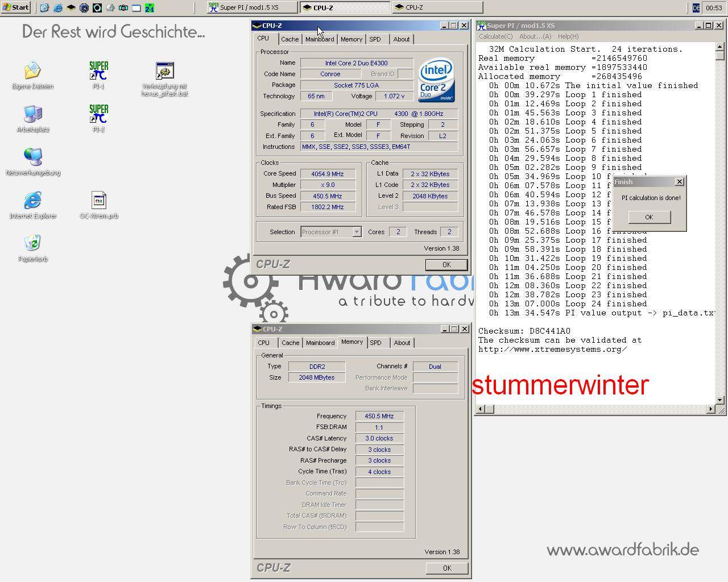Open the hexus_pifast.bat shortcut icon

click(164, 71)
